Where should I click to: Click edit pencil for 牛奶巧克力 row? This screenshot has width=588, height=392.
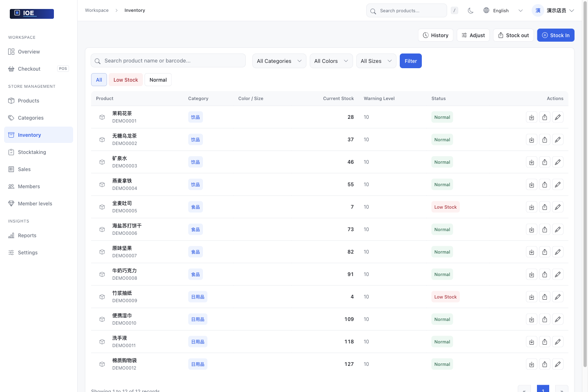click(558, 274)
